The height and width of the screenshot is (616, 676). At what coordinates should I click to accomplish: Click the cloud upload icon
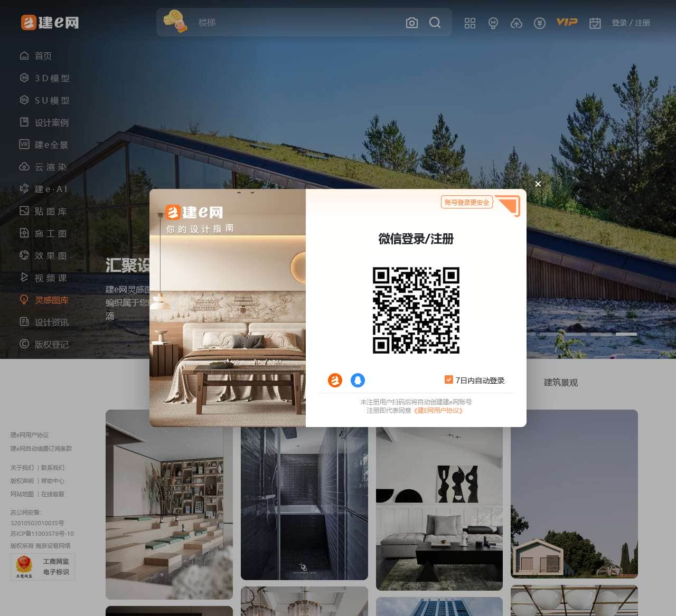tap(516, 23)
